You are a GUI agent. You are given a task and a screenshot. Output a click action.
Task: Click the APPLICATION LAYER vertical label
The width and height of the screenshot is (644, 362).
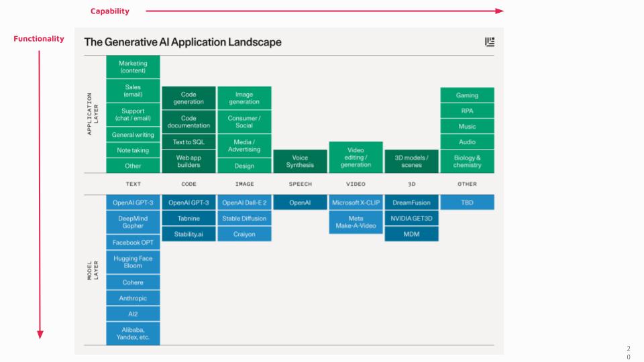click(93, 114)
